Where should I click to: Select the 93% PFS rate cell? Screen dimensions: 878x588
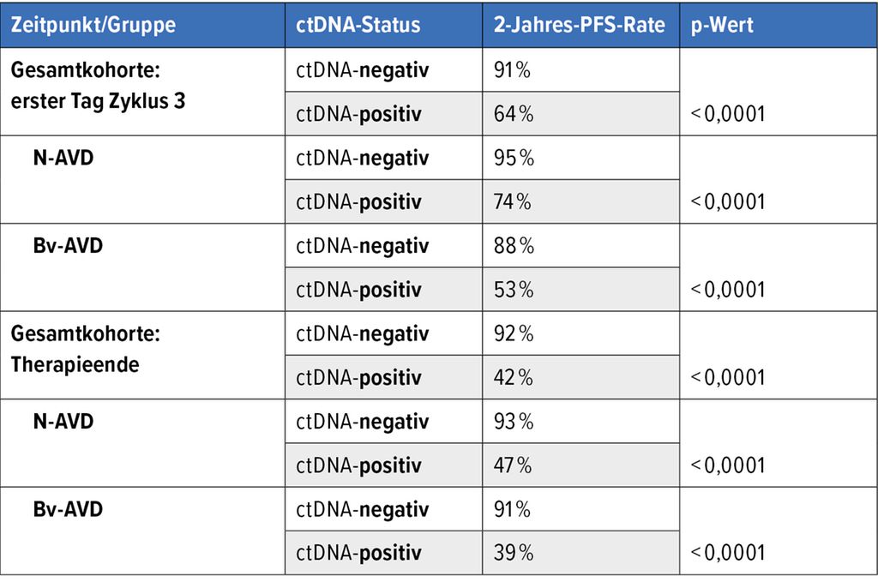514,422
